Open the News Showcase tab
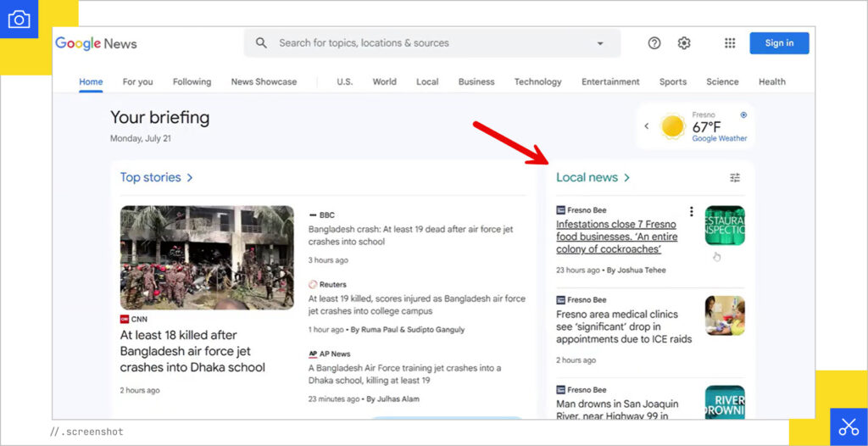The width and height of the screenshot is (868, 446). [264, 82]
